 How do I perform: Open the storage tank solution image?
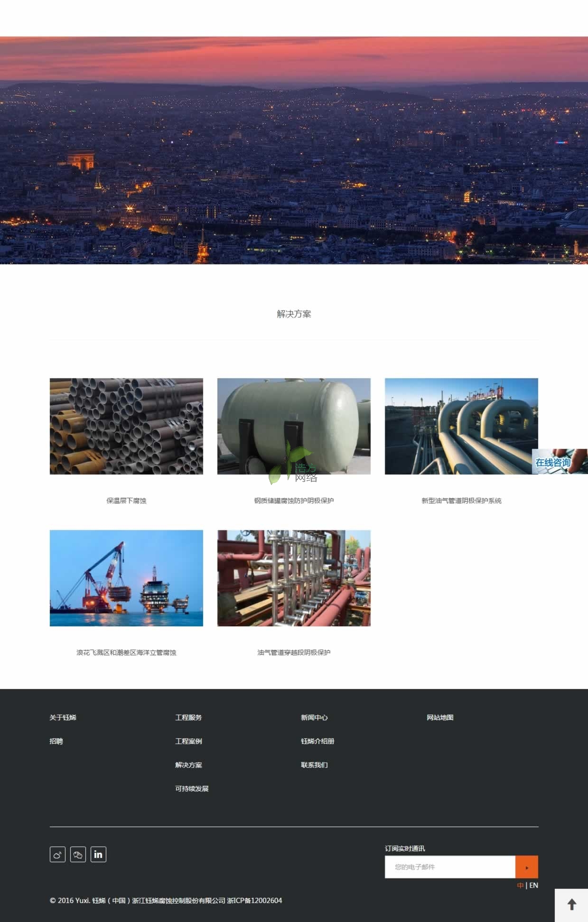pyautogui.click(x=294, y=426)
